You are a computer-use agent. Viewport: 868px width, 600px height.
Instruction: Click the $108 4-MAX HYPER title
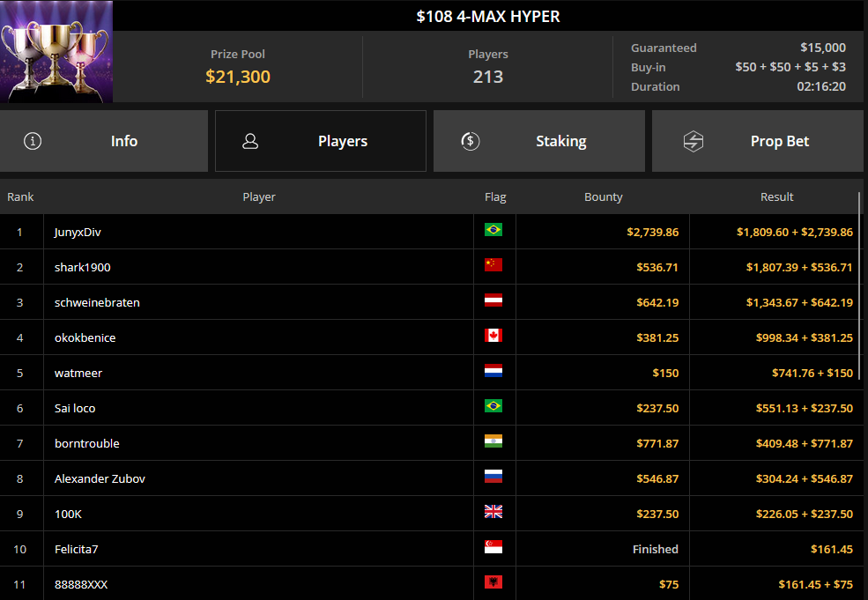click(487, 17)
